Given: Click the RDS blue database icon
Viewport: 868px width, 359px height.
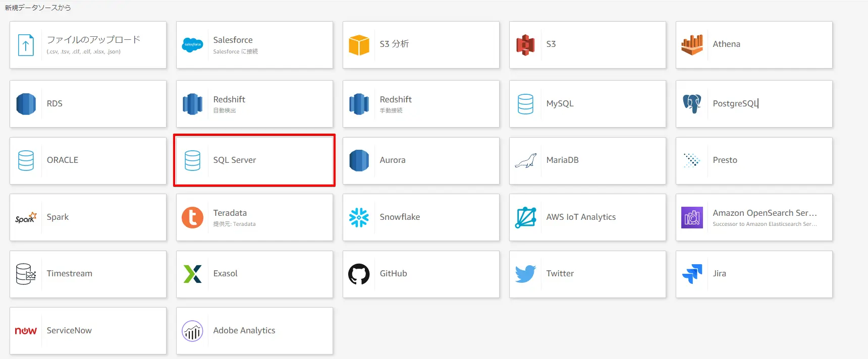Looking at the screenshot, I should coord(26,104).
